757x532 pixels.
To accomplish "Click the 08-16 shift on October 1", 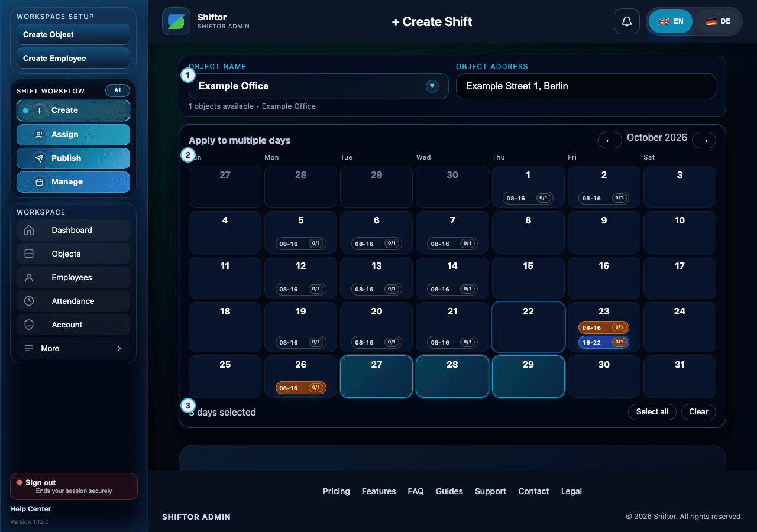I will tap(528, 198).
